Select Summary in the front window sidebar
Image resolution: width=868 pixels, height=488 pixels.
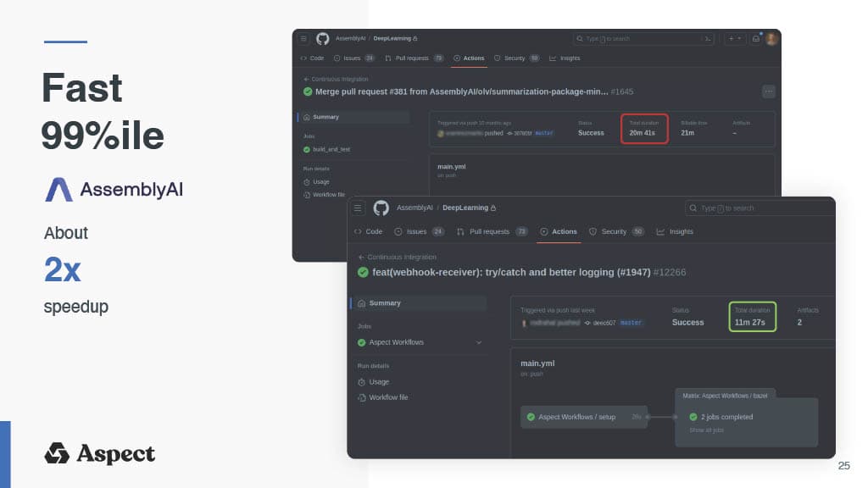click(x=419, y=303)
